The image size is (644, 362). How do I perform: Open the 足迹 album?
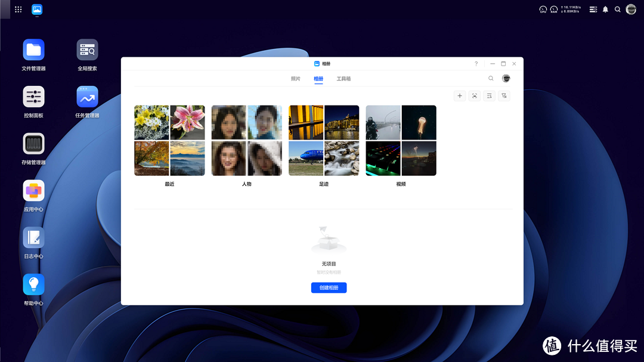324,141
